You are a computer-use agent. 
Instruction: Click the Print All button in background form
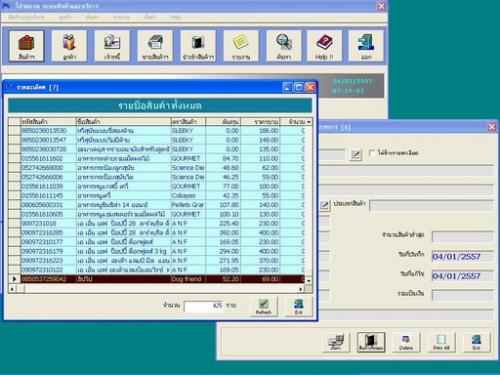[x=441, y=342]
